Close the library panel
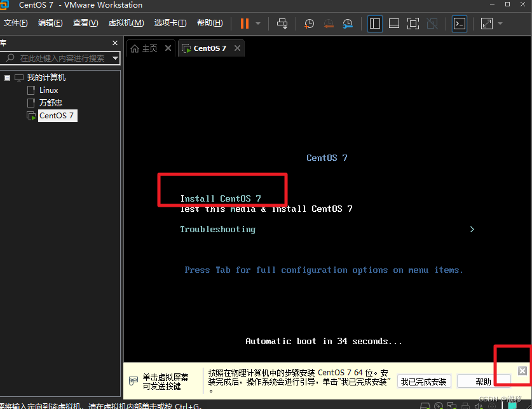532x409 pixels. (114, 43)
